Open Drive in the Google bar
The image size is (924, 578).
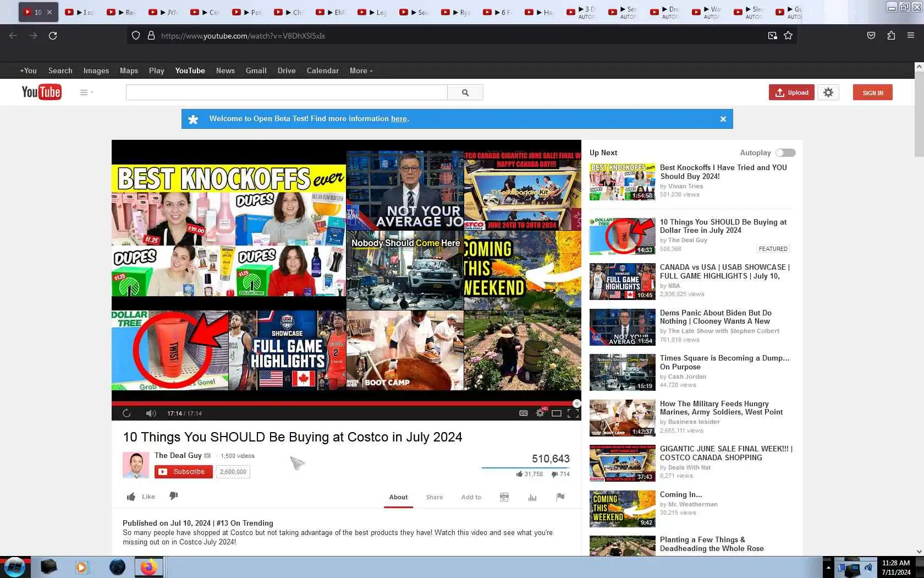click(287, 70)
